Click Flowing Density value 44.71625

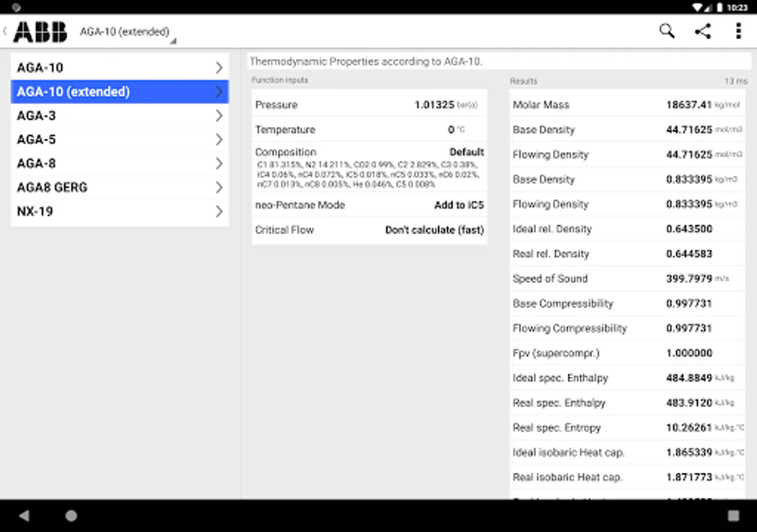click(x=688, y=154)
